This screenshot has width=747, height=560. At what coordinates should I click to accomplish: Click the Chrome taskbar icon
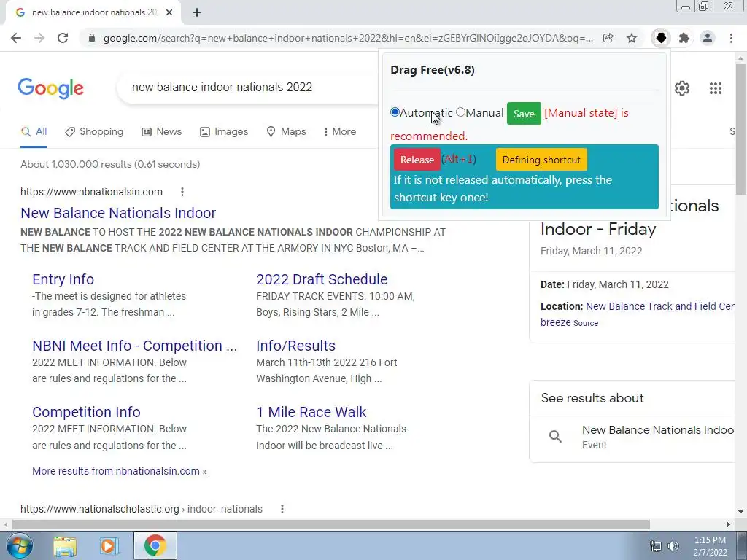point(155,546)
